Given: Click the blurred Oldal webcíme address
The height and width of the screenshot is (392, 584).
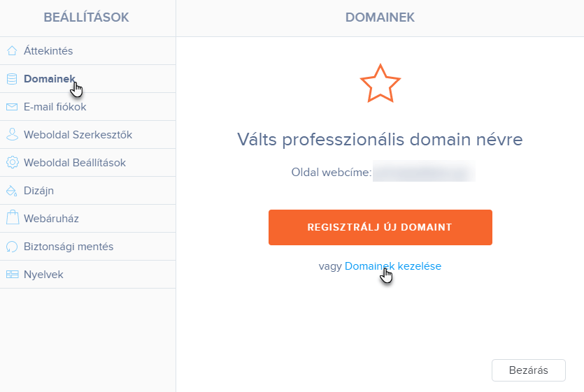Looking at the screenshot, I should (x=424, y=173).
